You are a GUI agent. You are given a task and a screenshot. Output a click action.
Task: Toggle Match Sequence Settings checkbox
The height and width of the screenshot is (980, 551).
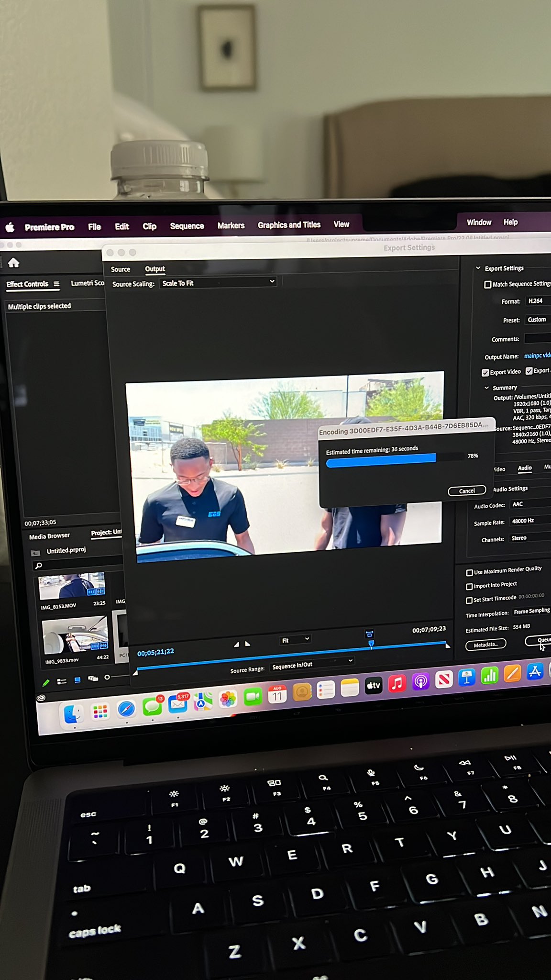[488, 285]
